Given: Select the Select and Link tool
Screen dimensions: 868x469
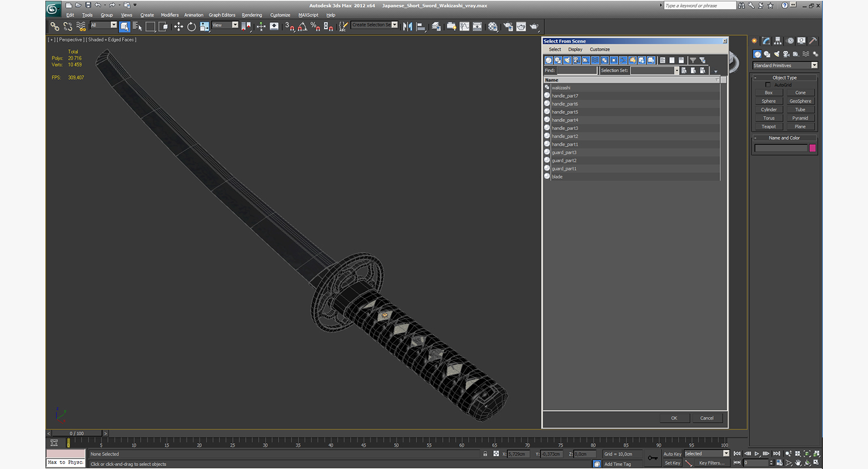Looking at the screenshot, I should pos(55,26).
